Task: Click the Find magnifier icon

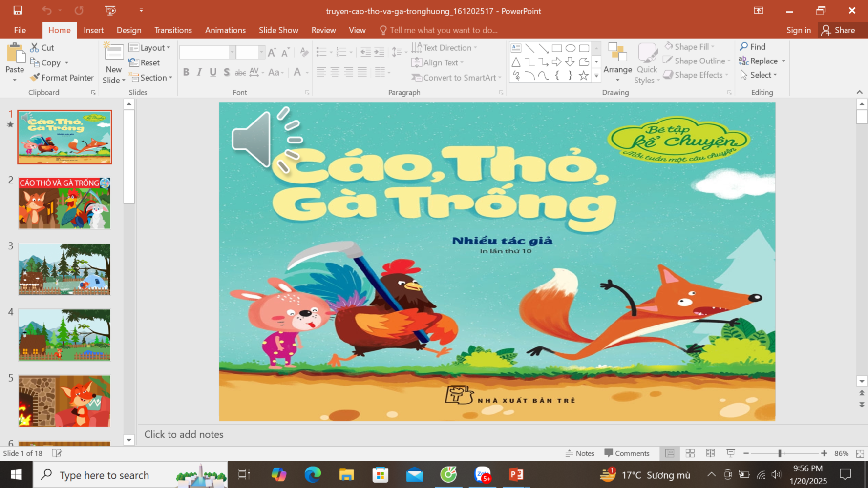Action: (x=744, y=46)
